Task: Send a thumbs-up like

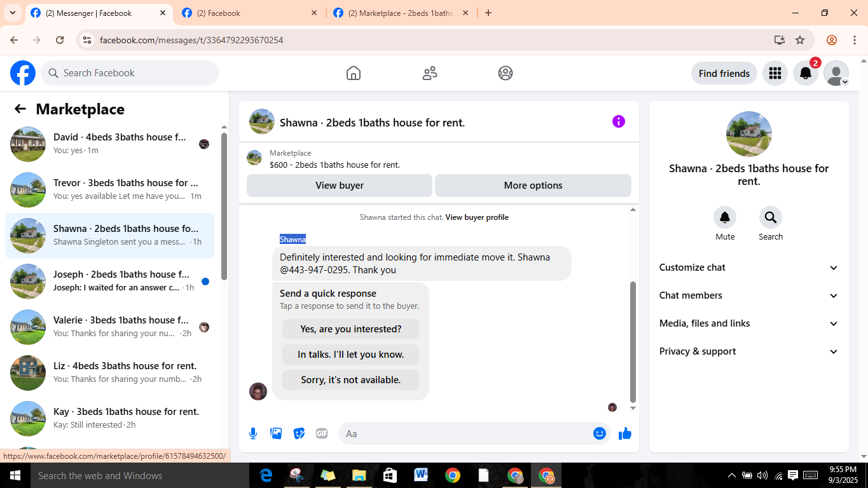Action: click(x=625, y=433)
